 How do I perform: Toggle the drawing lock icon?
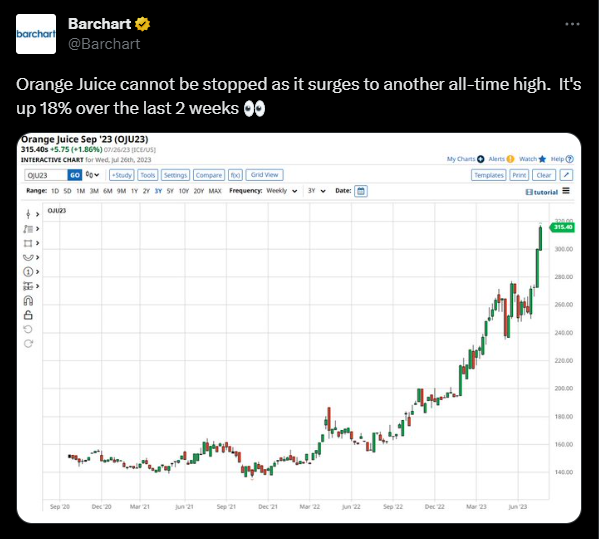tap(28, 315)
